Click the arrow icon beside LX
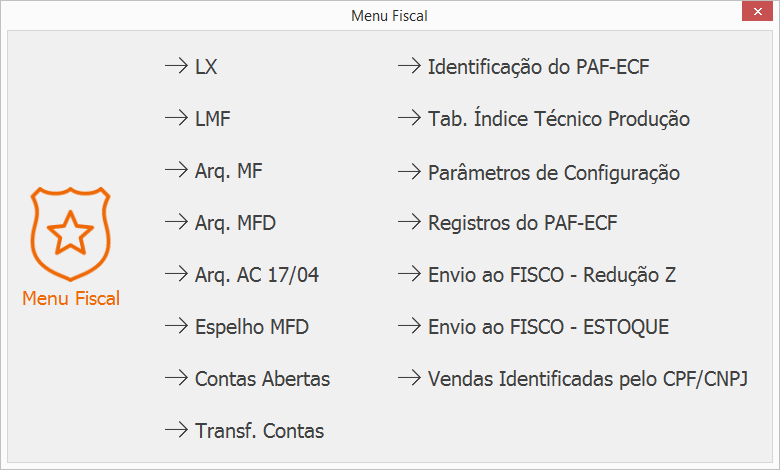Screen dimensions: 780x470 (177, 66)
